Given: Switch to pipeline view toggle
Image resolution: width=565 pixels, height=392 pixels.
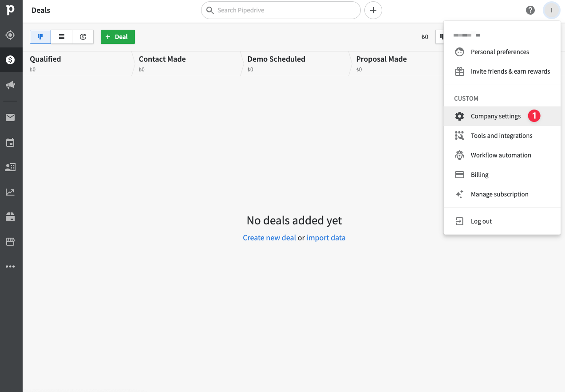Looking at the screenshot, I should tap(40, 37).
